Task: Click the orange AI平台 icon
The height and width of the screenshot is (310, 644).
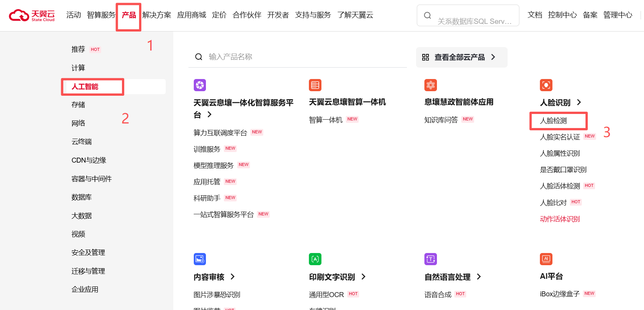Action: coord(546,259)
